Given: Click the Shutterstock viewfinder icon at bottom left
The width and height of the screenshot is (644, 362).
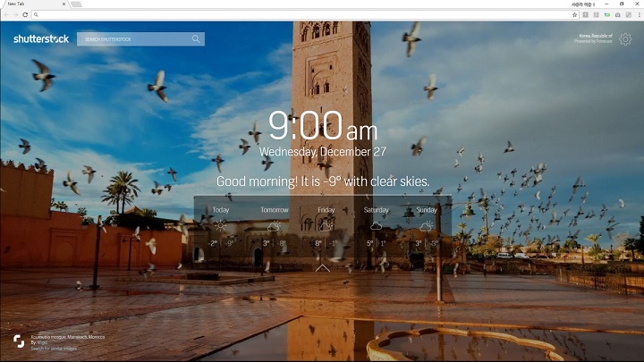Looking at the screenshot, I should click(x=19, y=341).
